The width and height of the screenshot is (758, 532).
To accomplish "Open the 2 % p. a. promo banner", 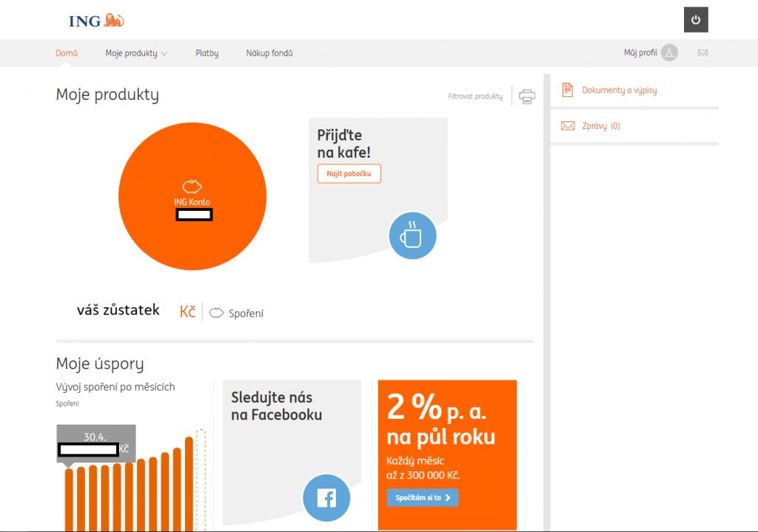I will coord(447,455).
